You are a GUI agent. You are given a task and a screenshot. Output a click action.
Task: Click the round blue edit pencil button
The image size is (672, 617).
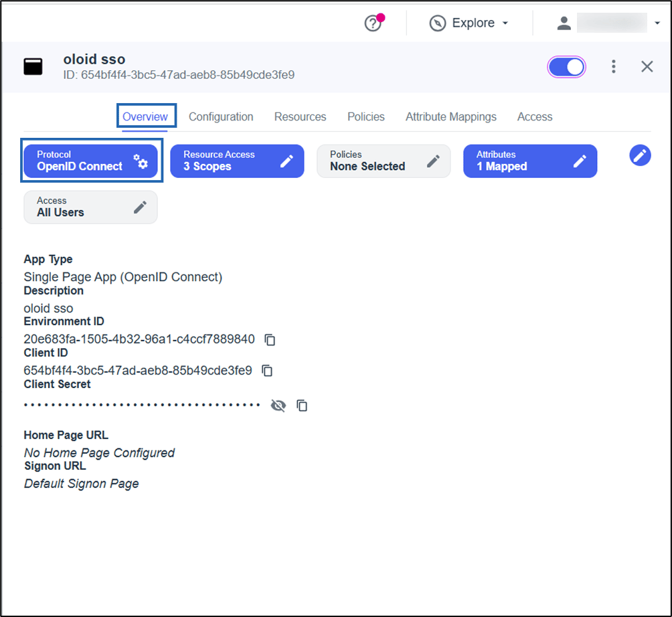[640, 155]
